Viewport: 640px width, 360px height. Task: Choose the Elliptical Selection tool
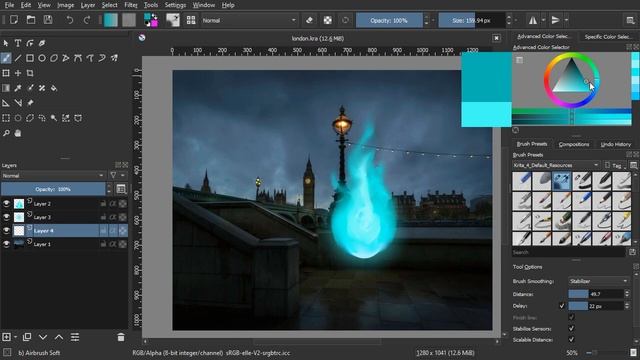point(18,118)
